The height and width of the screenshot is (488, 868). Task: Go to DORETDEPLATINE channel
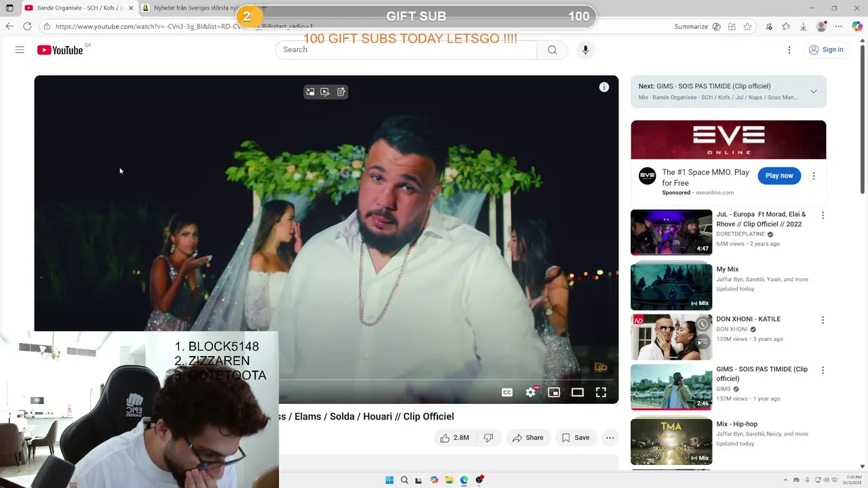point(741,234)
